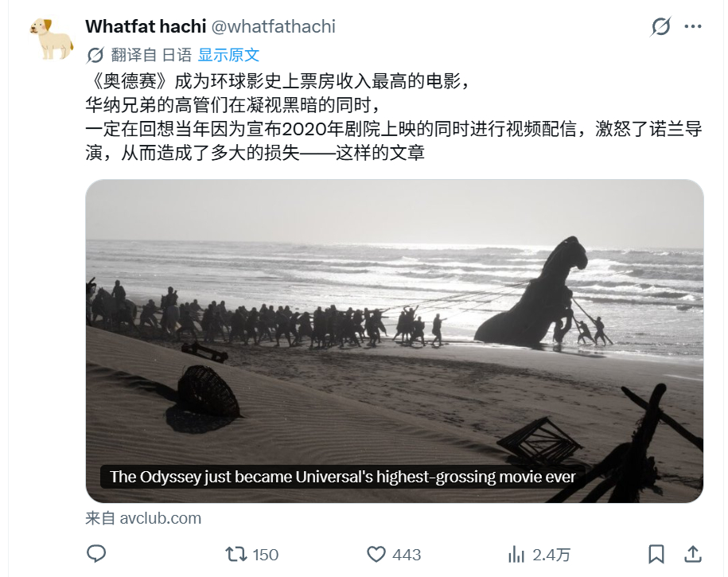
Task: Click the 2.4万 views count
Action: (551, 555)
